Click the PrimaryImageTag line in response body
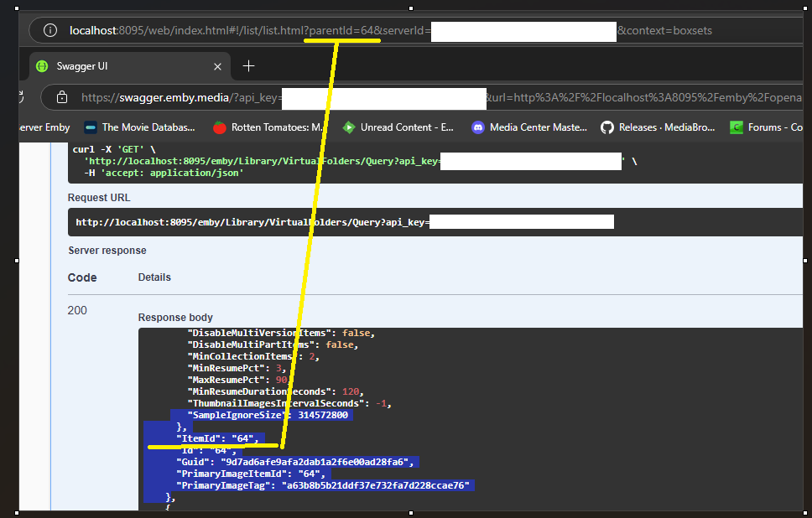Image resolution: width=812 pixels, height=518 pixels. pyautogui.click(x=322, y=485)
